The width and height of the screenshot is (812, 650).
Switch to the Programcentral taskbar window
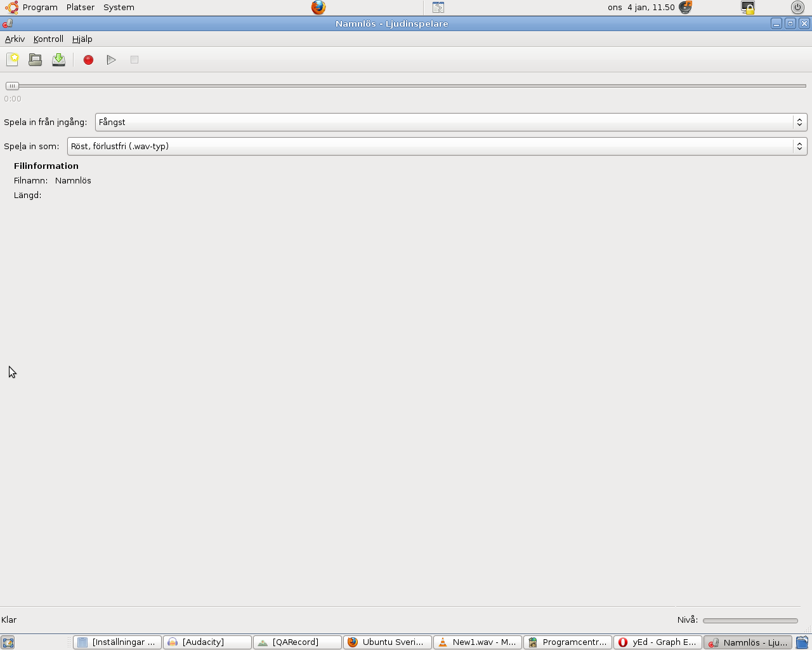click(x=568, y=642)
